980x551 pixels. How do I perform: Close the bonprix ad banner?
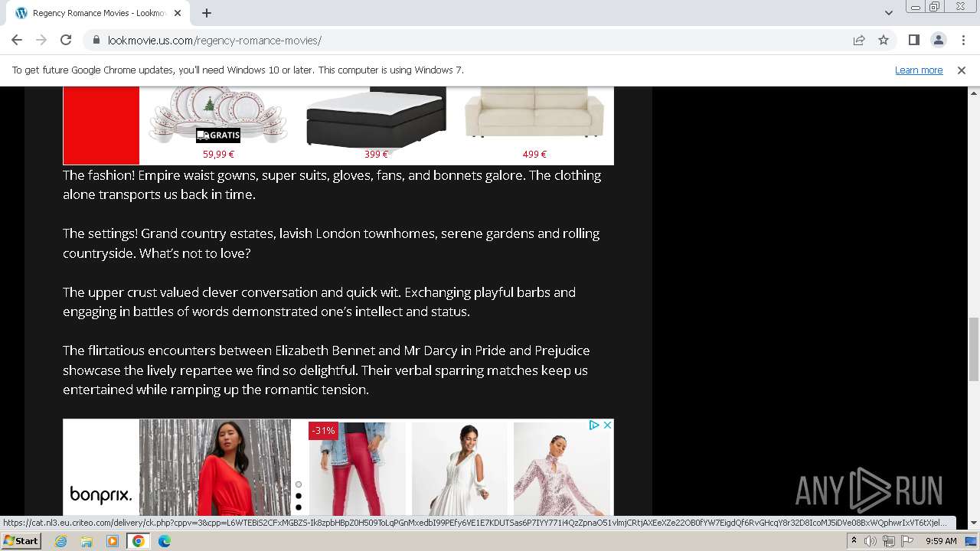tap(607, 425)
